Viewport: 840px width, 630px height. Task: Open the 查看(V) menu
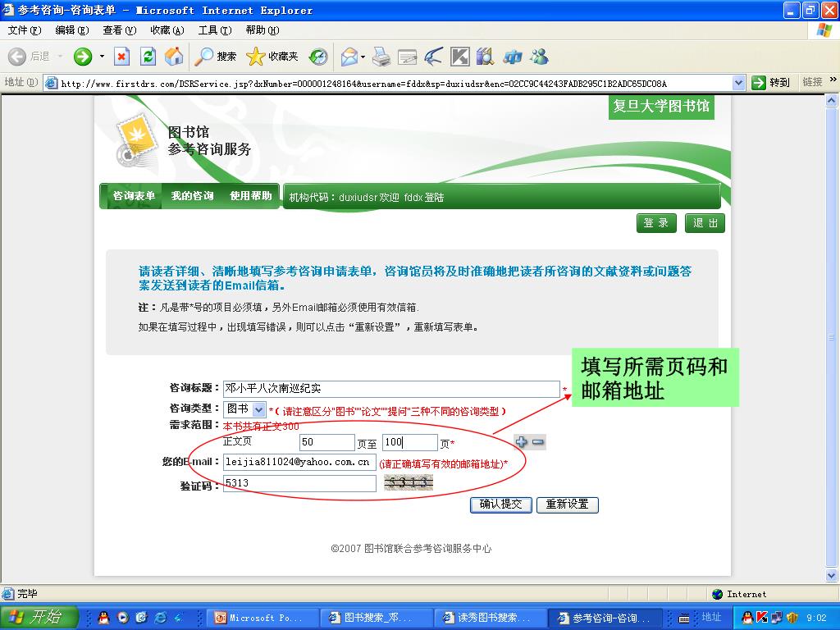(120, 30)
